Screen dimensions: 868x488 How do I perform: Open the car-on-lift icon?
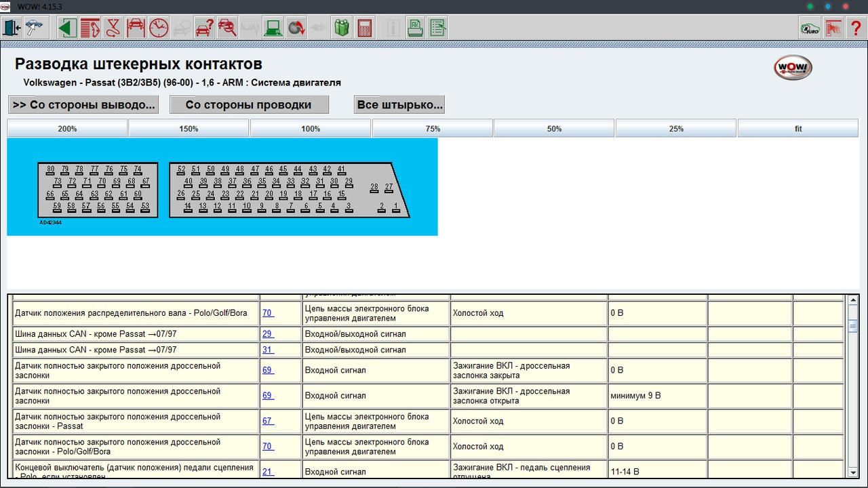[136, 28]
